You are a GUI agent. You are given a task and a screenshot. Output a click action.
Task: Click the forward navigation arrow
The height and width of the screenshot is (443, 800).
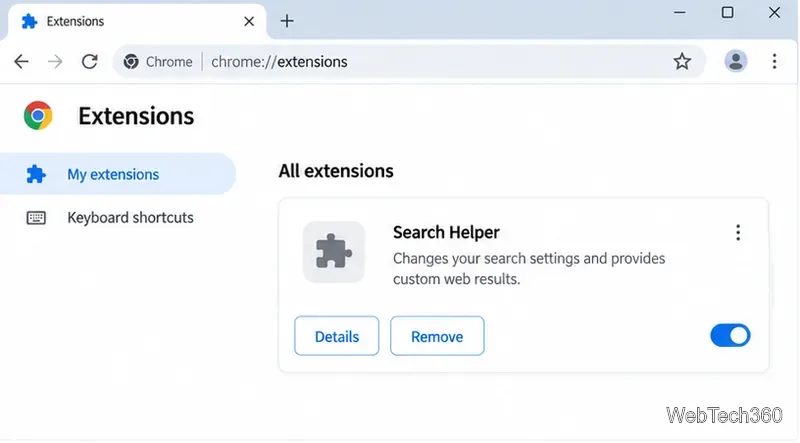pyautogui.click(x=55, y=62)
